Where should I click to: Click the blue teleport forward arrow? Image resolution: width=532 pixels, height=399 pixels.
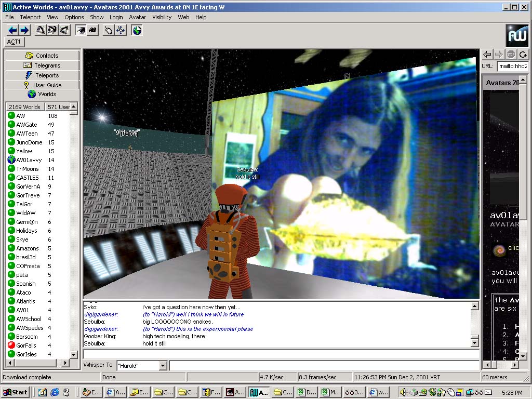coord(24,30)
